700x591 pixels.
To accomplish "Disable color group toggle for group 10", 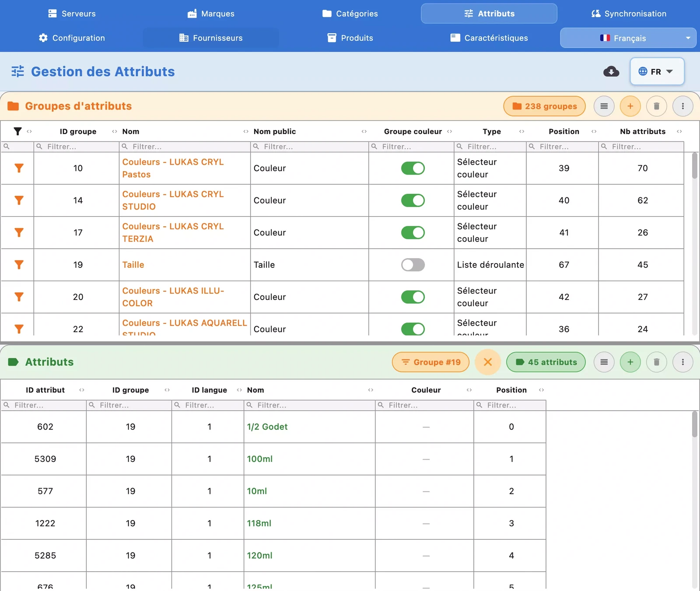I will point(413,168).
